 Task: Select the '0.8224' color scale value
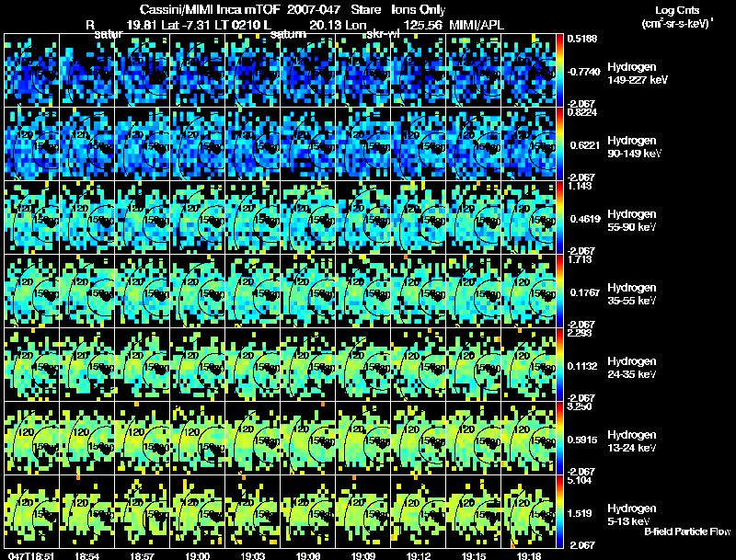[582, 112]
